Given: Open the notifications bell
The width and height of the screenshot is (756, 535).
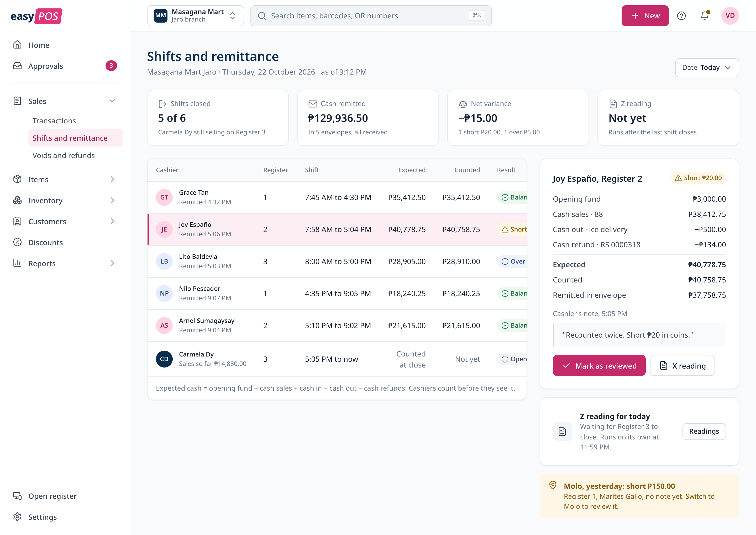Looking at the screenshot, I should (x=704, y=16).
